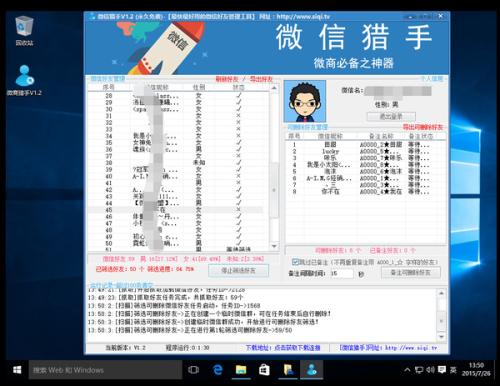Select friend row number 31
500x386 pixels.
coord(178,116)
